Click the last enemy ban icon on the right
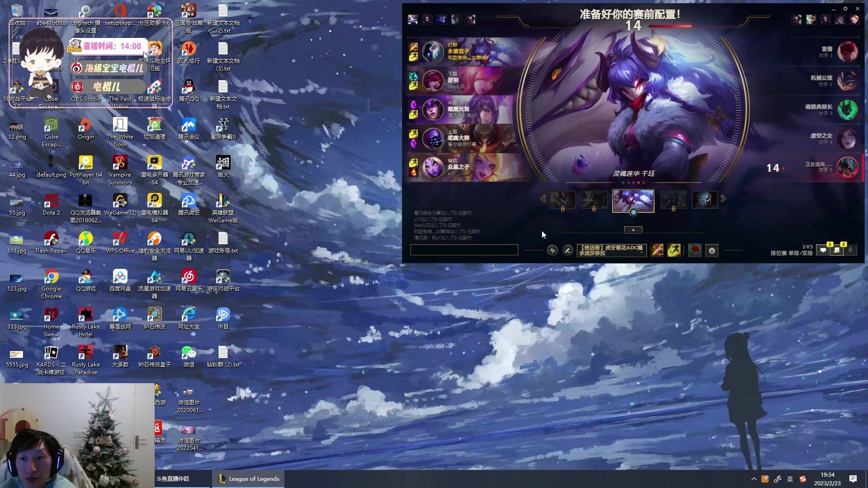The height and width of the screenshot is (488, 868). [x=854, y=19]
